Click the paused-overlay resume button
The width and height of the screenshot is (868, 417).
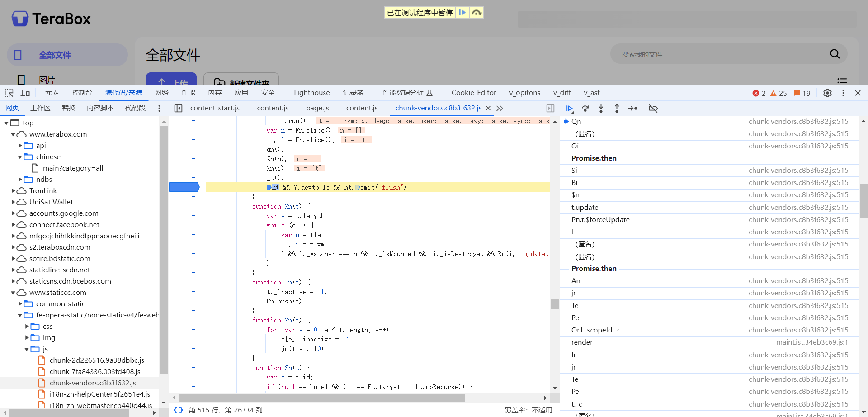(462, 13)
